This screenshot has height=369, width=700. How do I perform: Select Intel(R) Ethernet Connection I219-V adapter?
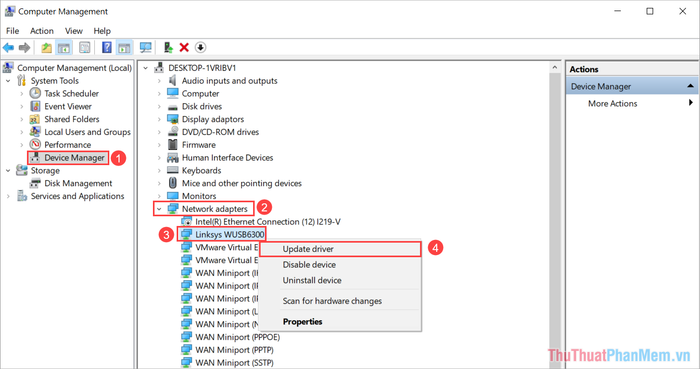point(268,222)
